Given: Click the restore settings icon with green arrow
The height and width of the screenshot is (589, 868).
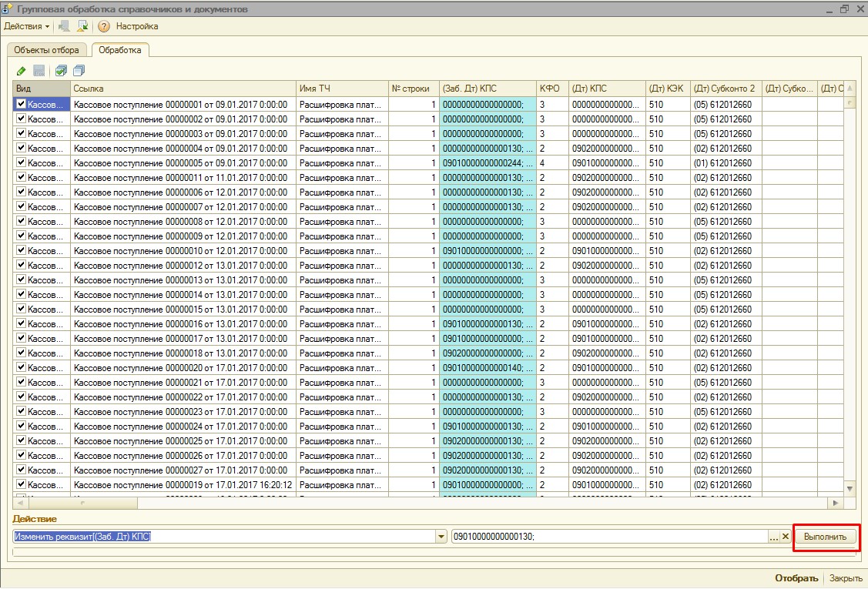Looking at the screenshot, I should pos(83,26).
